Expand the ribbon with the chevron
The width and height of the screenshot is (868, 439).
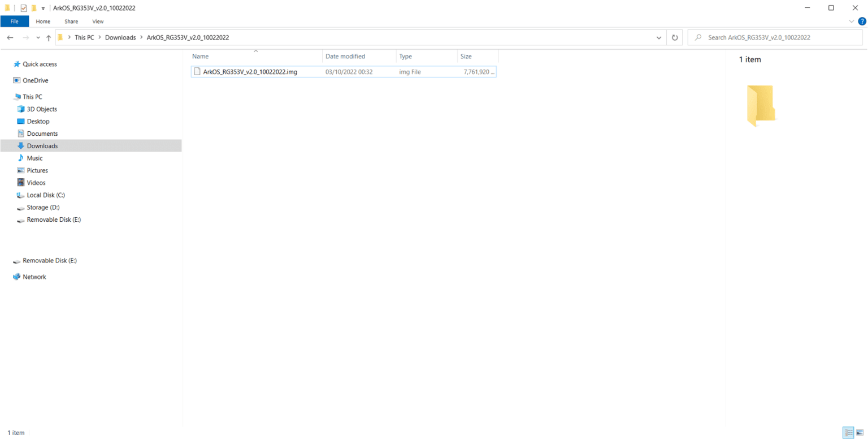[852, 21]
